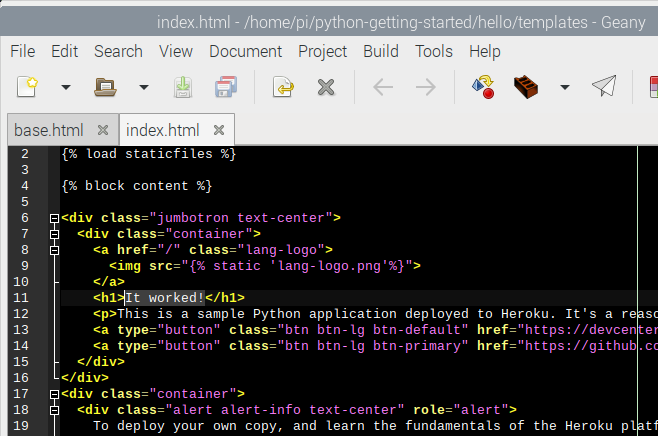
Task: Run the file with paper plane icon
Action: point(603,88)
